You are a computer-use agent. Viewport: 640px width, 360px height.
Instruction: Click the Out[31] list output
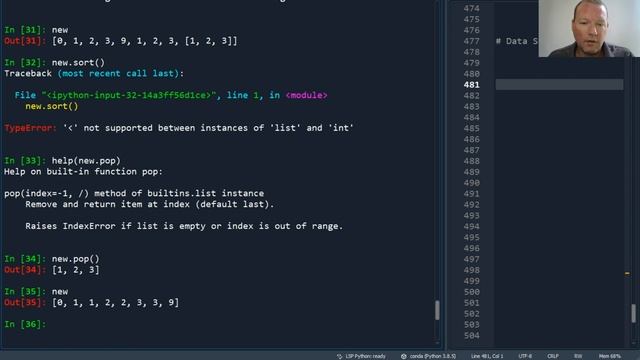pyautogui.click(x=144, y=41)
